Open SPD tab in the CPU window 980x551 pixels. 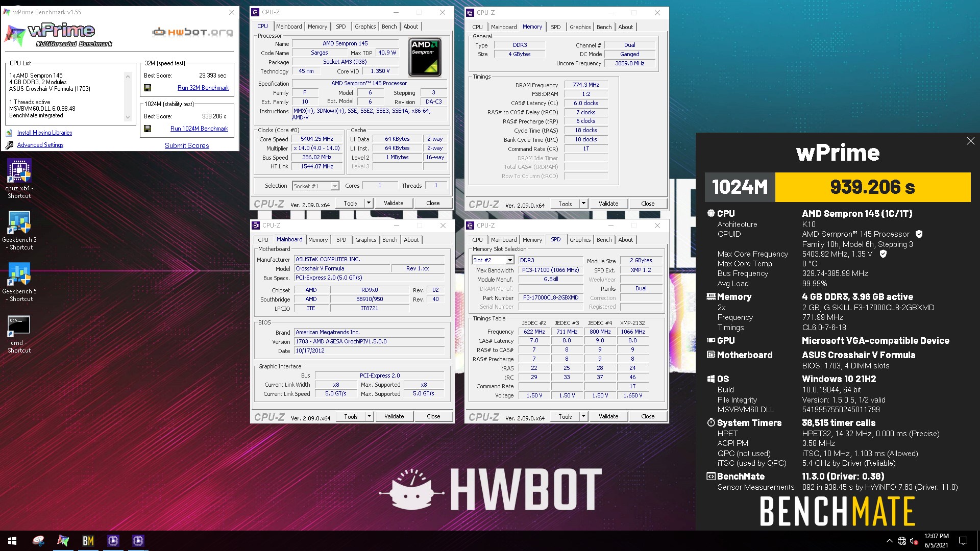pyautogui.click(x=341, y=27)
